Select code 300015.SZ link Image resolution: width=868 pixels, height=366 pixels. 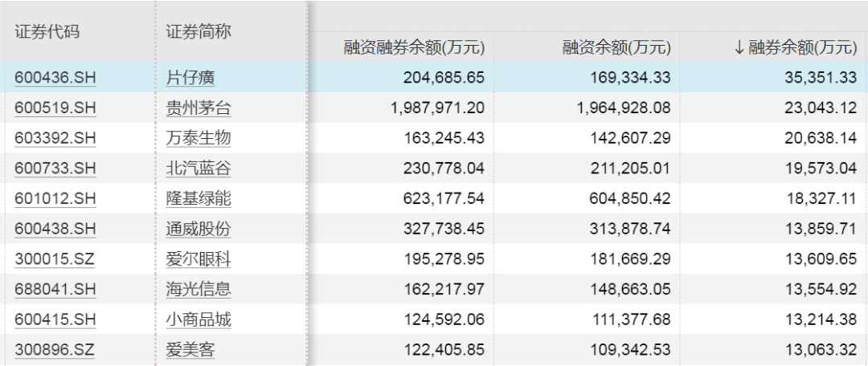tap(55, 259)
